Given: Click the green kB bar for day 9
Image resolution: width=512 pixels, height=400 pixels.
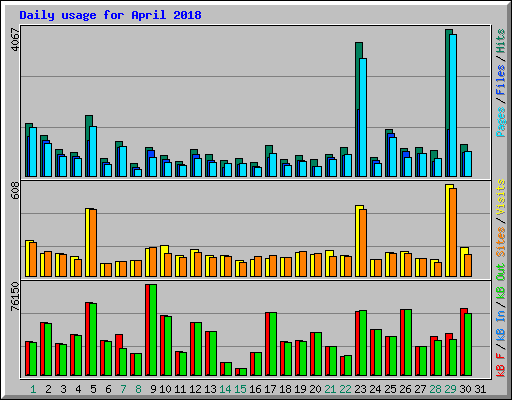Looking at the screenshot, I should pyautogui.click(x=153, y=330).
